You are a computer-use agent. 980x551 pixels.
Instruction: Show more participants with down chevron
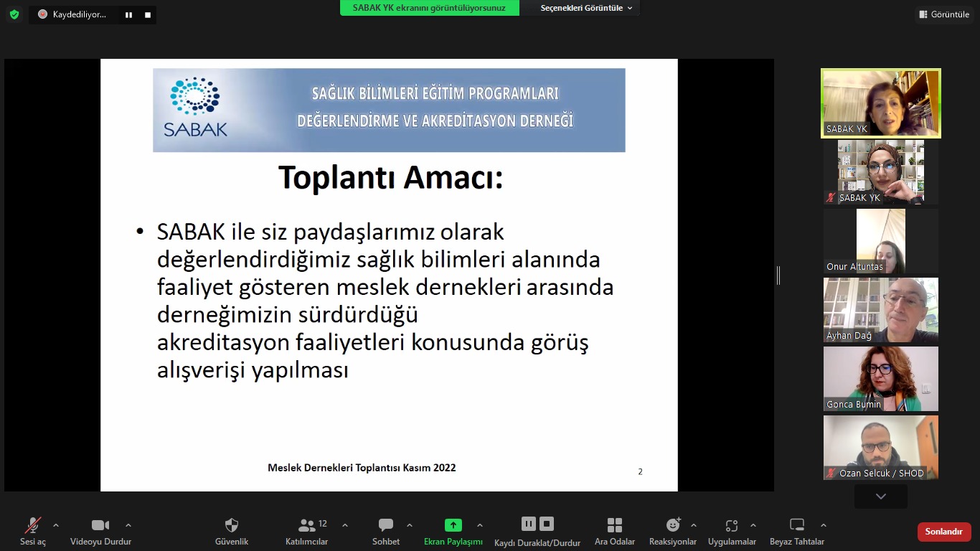881,496
